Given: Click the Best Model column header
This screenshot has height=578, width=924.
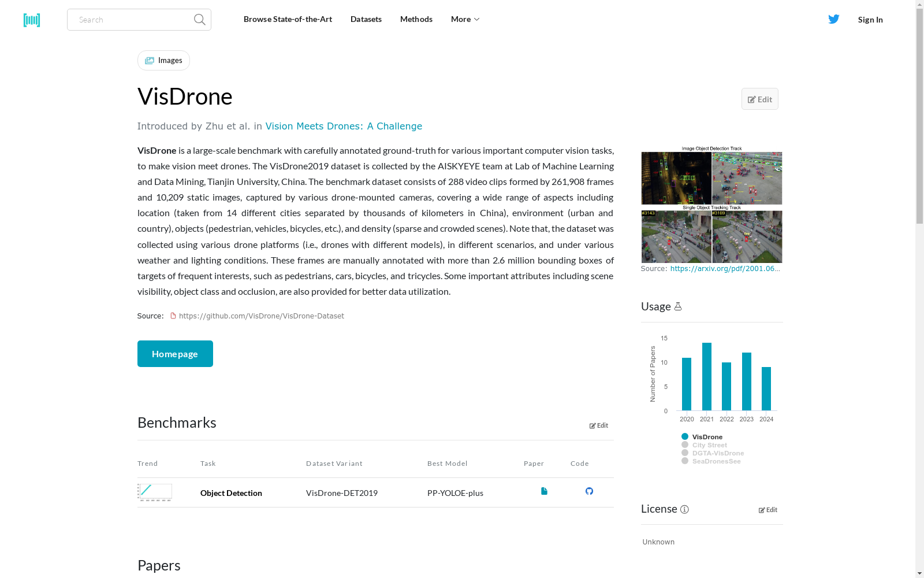Looking at the screenshot, I should (448, 464).
